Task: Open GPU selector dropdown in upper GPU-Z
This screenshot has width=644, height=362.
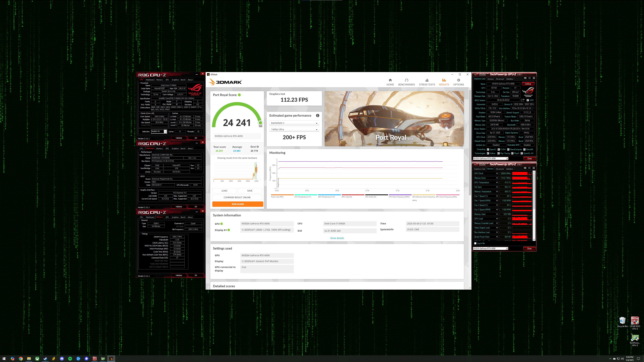Action: [491, 158]
